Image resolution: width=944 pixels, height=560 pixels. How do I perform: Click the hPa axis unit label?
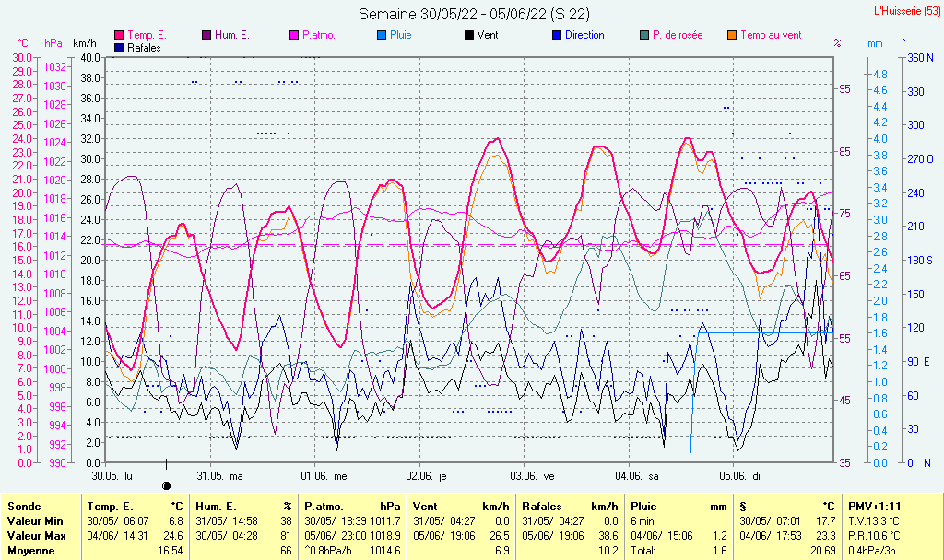[x=53, y=43]
